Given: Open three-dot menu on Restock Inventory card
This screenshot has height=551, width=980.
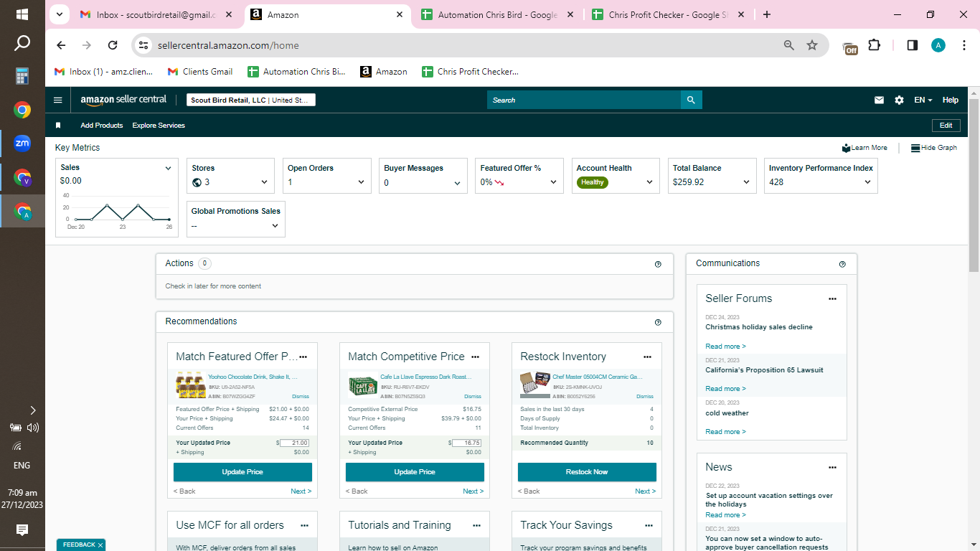Looking at the screenshot, I should [x=648, y=357].
